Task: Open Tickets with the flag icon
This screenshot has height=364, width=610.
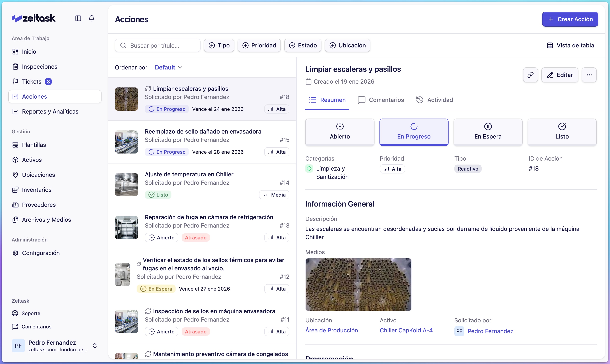Action: coord(15,82)
